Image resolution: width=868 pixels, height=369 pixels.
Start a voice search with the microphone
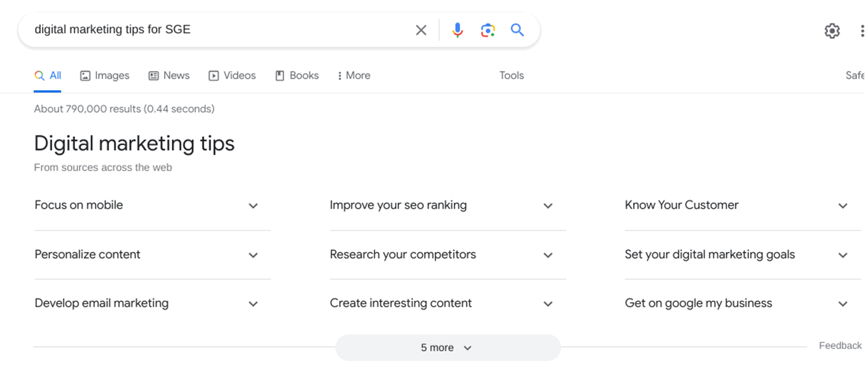tap(457, 30)
